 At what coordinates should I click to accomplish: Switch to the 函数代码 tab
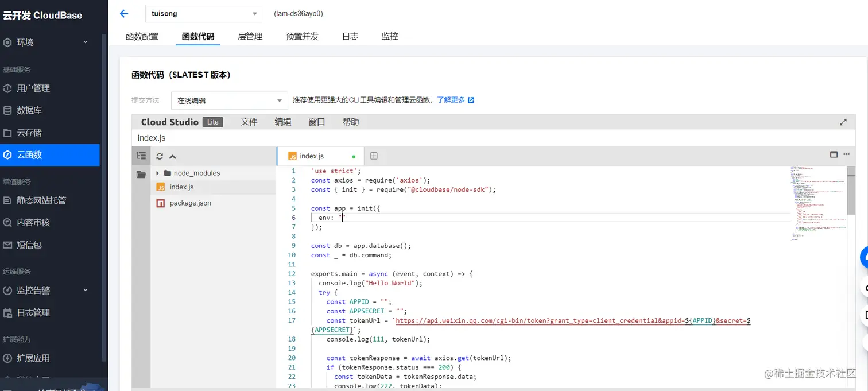point(198,36)
